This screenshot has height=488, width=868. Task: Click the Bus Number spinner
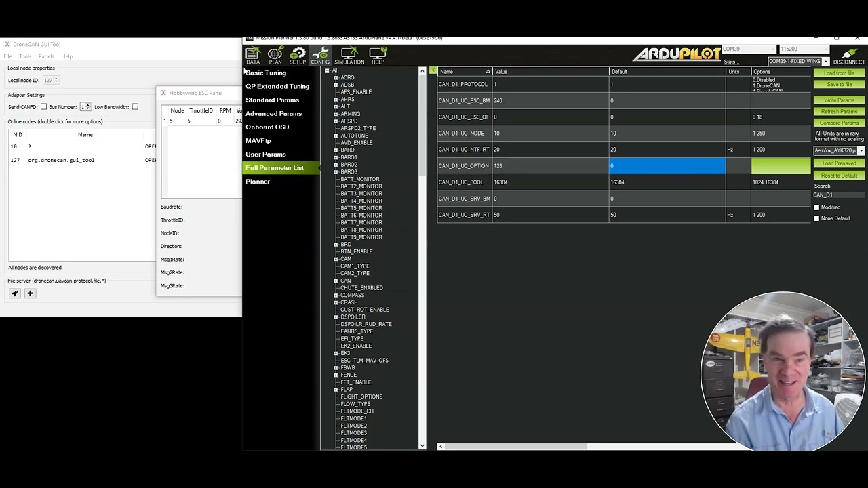click(85, 107)
